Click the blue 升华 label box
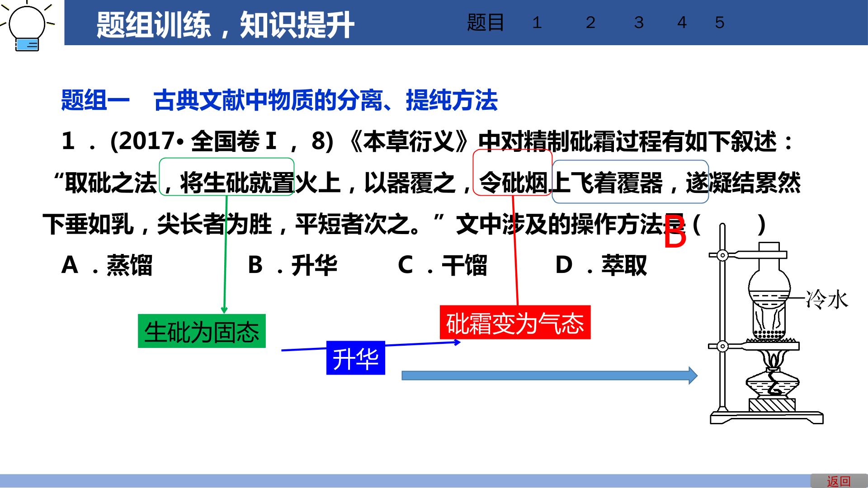 pos(356,358)
